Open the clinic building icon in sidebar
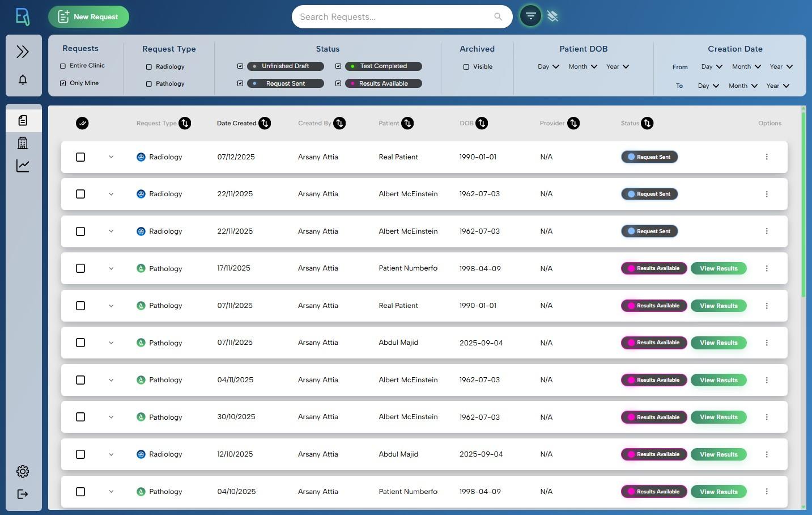The width and height of the screenshot is (812, 515). click(x=23, y=143)
